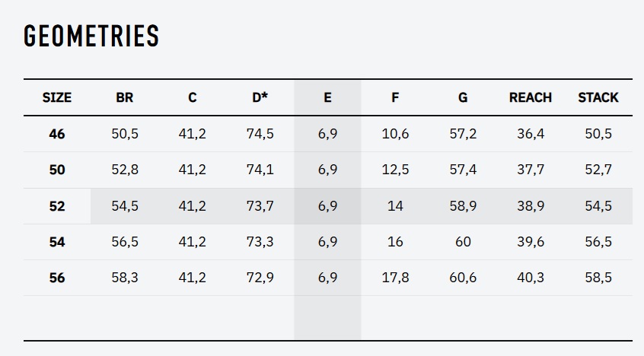Click the size 50 row label
This screenshot has width=644, height=356.
pyautogui.click(x=57, y=170)
